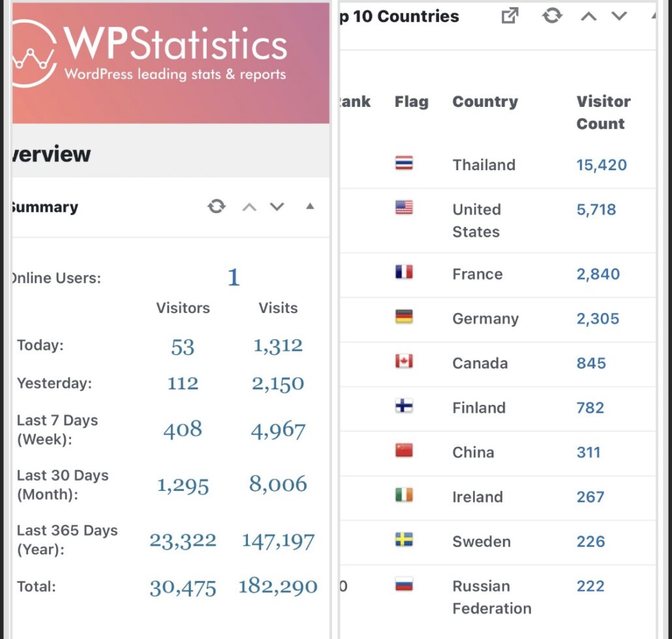Open today's visitors count 53
The image size is (672, 639).
tap(183, 347)
